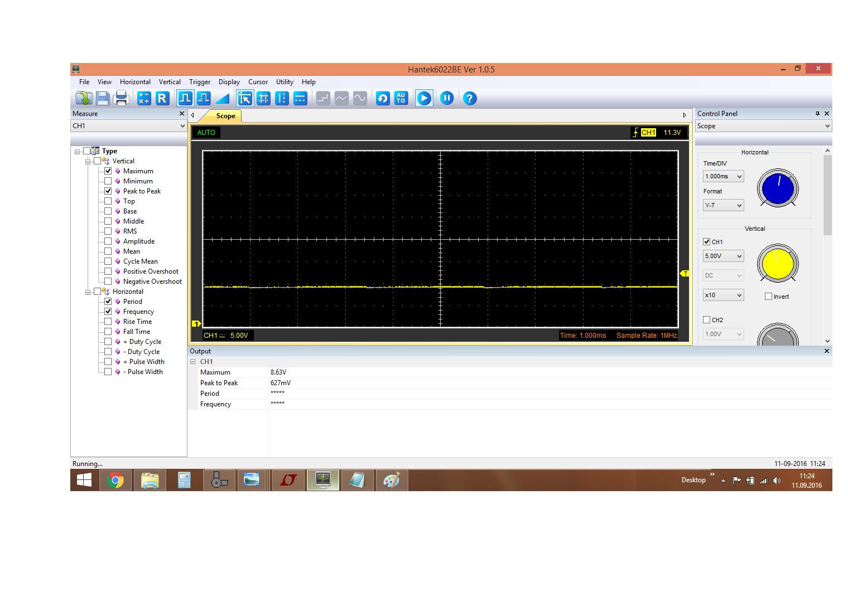Open Chrome from the taskbar
The height and width of the screenshot is (616, 848).
coord(115,480)
